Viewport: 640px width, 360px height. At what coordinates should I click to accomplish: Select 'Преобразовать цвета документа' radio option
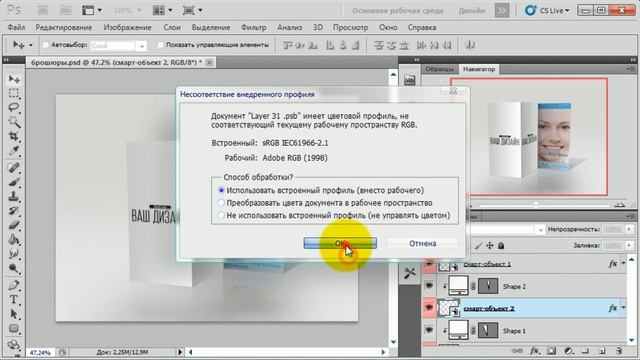(222, 202)
